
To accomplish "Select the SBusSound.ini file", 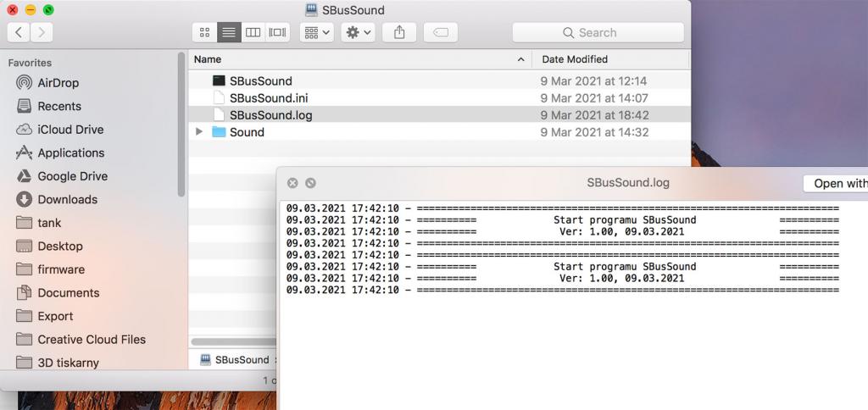I will point(268,98).
